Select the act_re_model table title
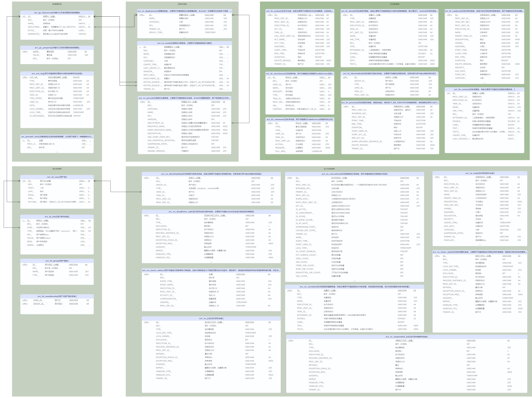The height and width of the screenshot is (398, 532). [185, 43]
